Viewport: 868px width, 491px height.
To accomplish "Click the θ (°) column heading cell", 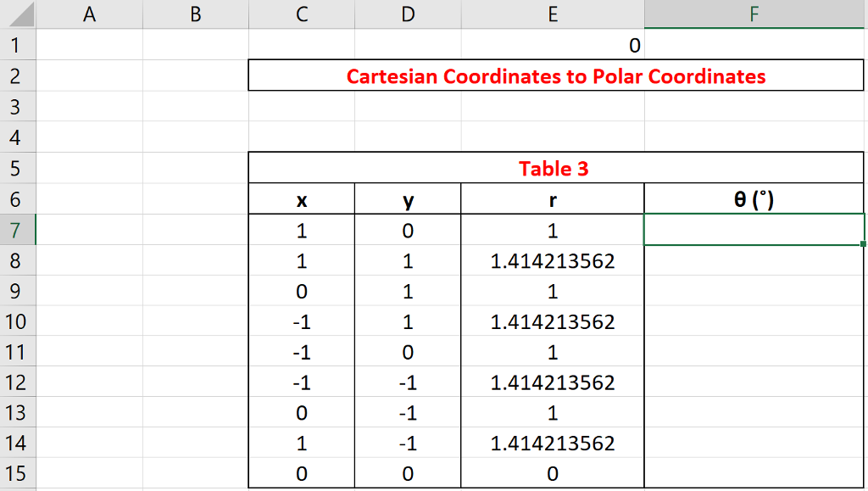I will (x=754, y=200).
